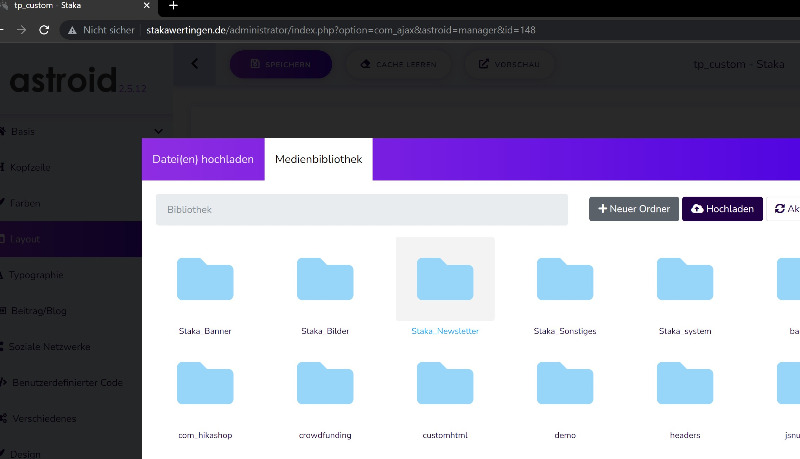Click the Aktualisieren refresh button
The width and height of the screenshot is (800, 459).
click(785, 209)
